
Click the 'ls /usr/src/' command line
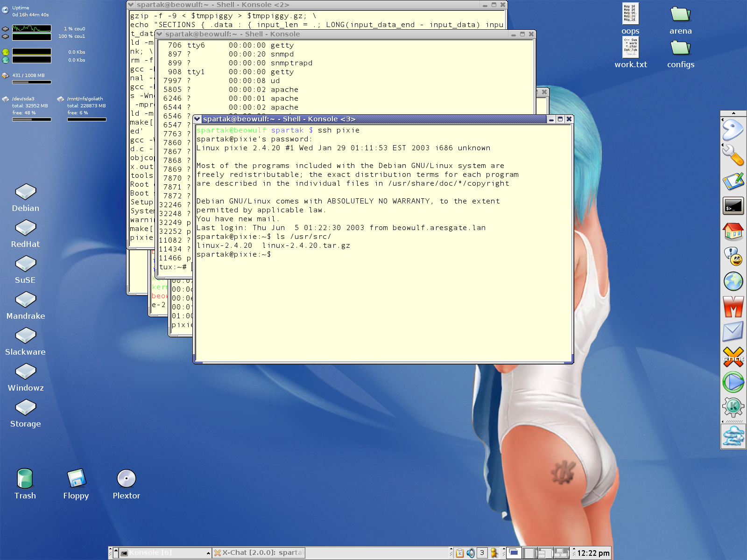coord(263,237)
